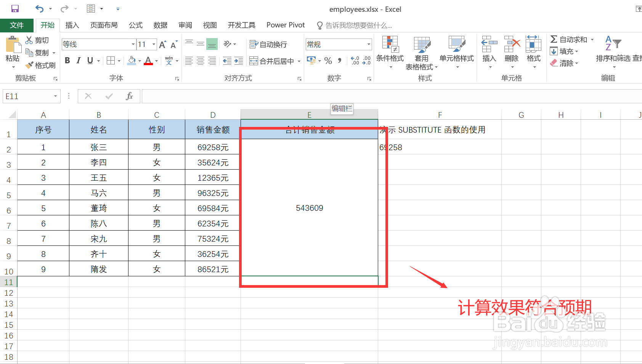The image size is (642, 364).
Task: Toggle bold formatting
Action: pyautogui.click(x=67, y=60)
